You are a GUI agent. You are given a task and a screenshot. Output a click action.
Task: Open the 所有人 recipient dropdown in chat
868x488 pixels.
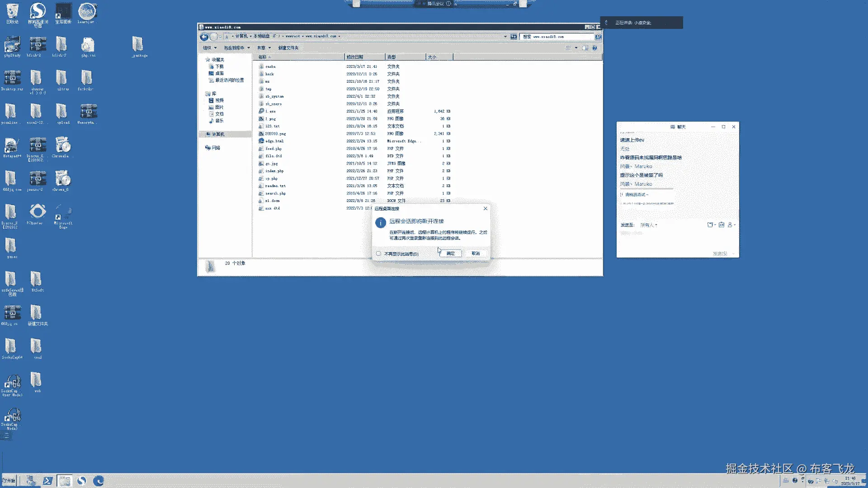[649, 225]
